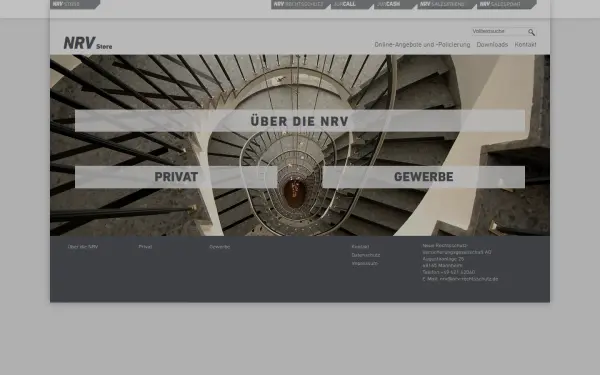Viewport: 600px width, 375px height.
Task: Click footer text Augustaanlage 25
Action: click(x=443, y=259)
